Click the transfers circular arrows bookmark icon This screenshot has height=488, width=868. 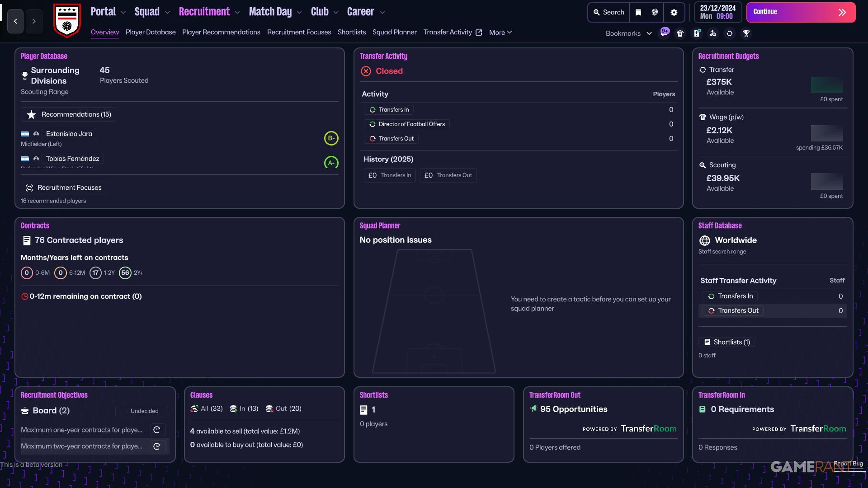(x=730, y=33)
